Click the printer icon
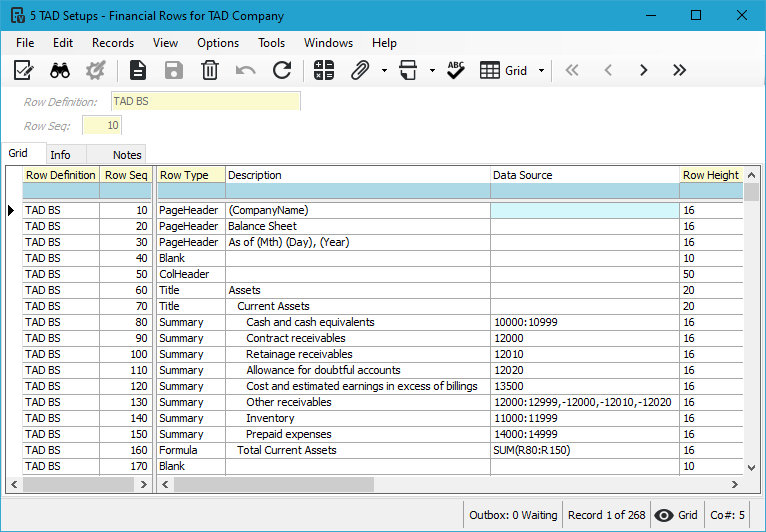The image size is (766, 532). (x=408, y=70)
